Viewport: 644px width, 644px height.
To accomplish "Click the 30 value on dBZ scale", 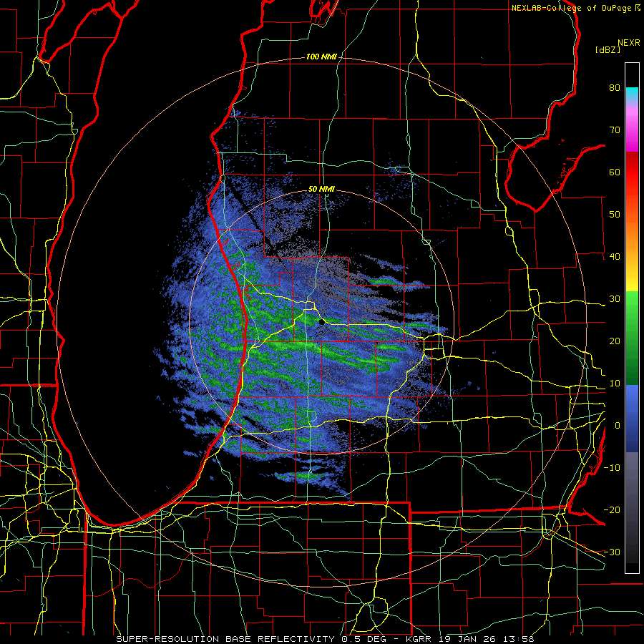I will click(615, 298).
